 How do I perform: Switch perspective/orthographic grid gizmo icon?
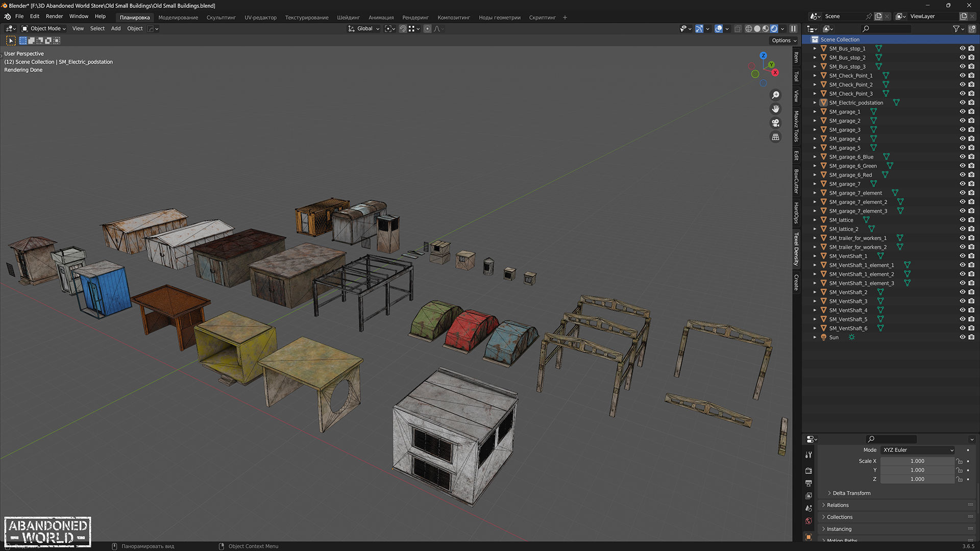(775, 137)
